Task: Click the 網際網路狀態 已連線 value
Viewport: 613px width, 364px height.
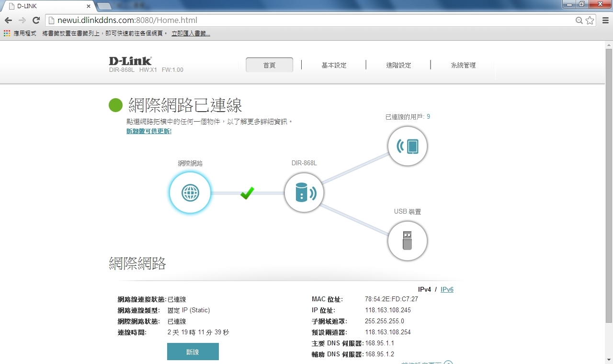Action: [177, 321]
